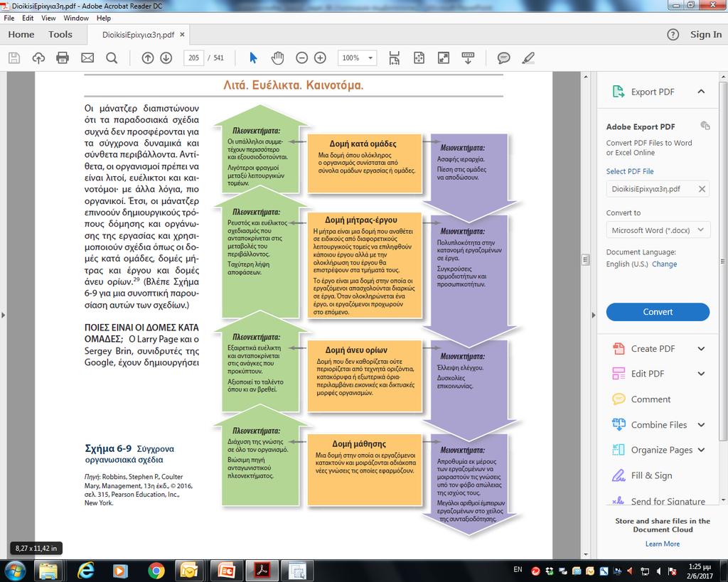Image resolution: width=728 pixels, height=582 pixels.
Task: Activate the Hand pan tool
Action: click(x=278, y=58)
